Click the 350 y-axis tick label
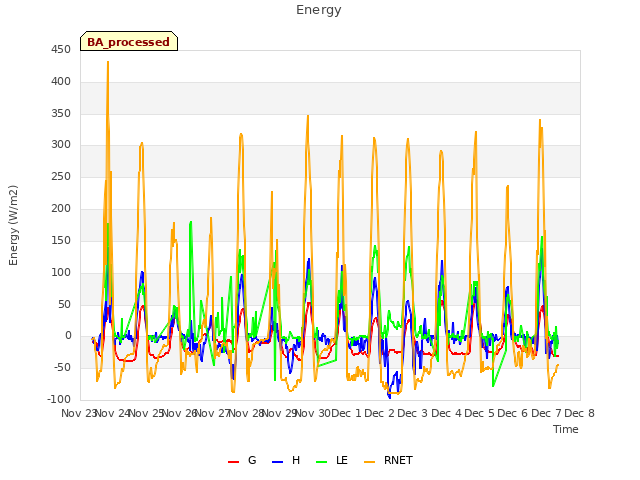 (61, 113)
